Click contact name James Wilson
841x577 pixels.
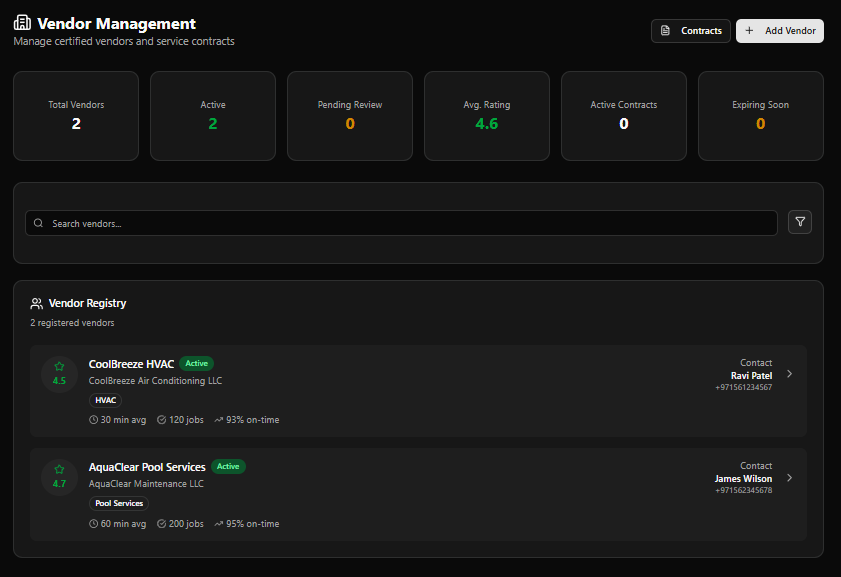pyautogui.click(x=743, y=479)
